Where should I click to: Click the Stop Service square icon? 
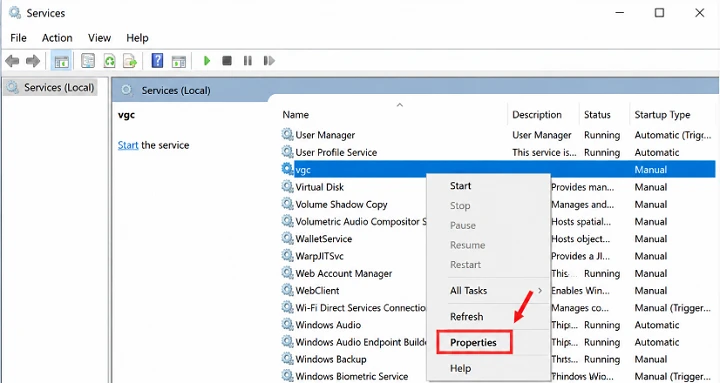click(x=227, y=61)
